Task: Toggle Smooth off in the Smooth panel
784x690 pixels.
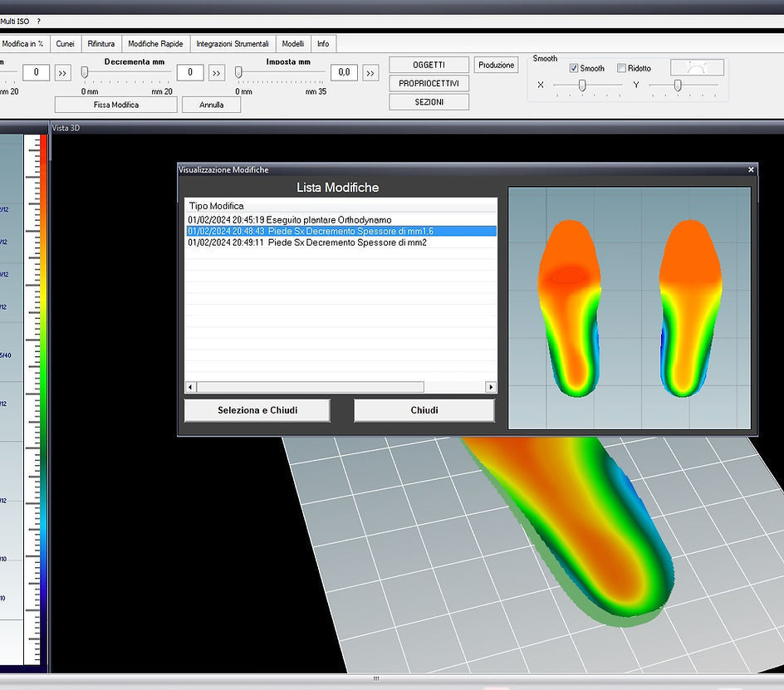Action: tap(573, 67)
